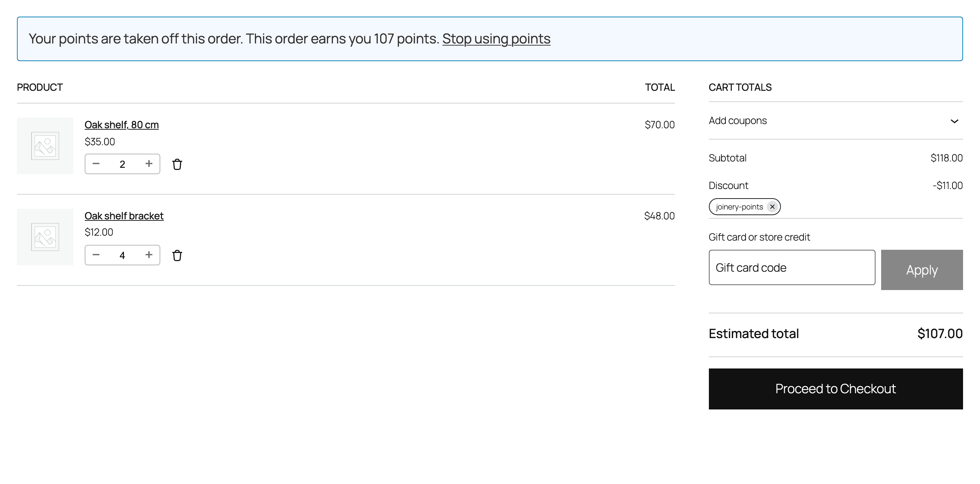Apply the gift card code
Screen dimensions: 980x484
click(x=922, y=270)
